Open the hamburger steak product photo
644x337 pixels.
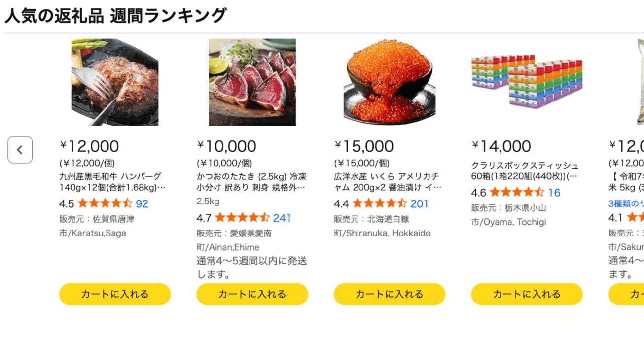point(114,82)
